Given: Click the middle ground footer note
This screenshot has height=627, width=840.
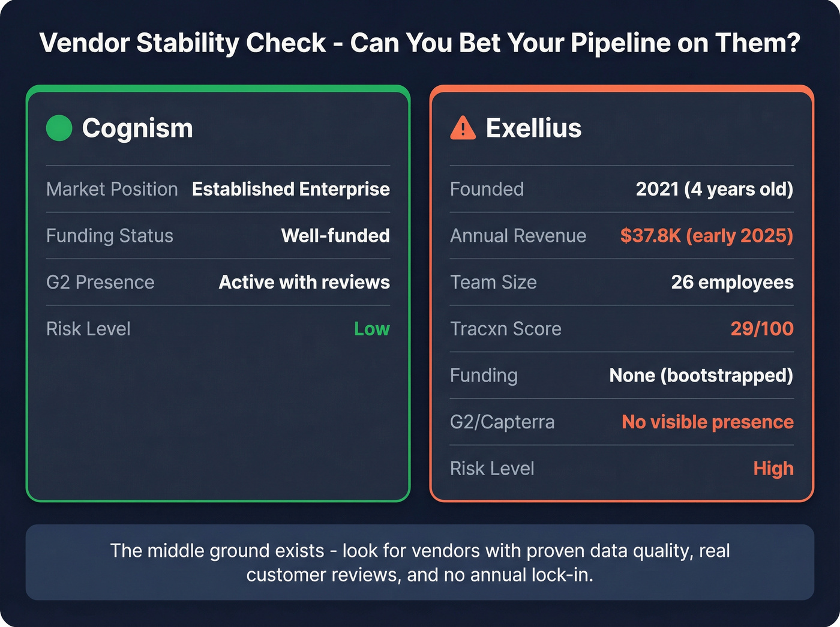Looking at the screenshot, I should [420, 563].
